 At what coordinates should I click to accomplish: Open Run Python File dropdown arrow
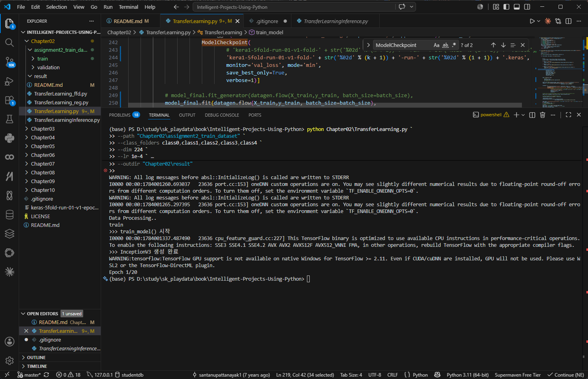[x=539, y=21]
